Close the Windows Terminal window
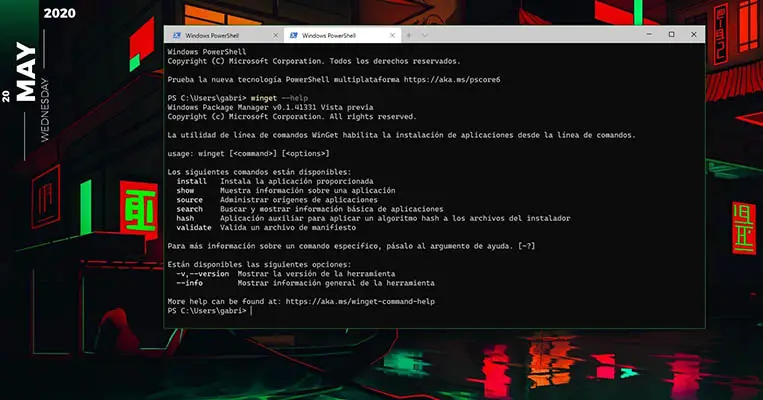Viewport: 763px width, 400px height. click(693, 35)
